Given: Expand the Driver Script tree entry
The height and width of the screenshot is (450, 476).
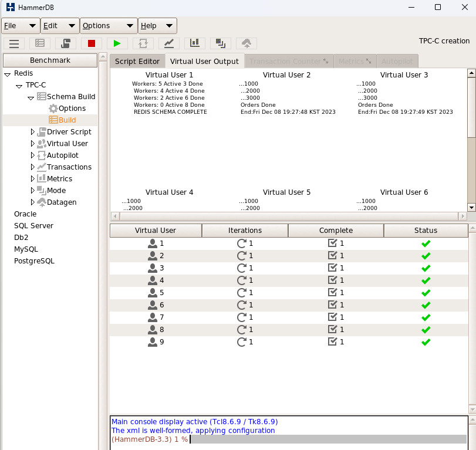Looking at the screenshot, I should pos(33,131).
